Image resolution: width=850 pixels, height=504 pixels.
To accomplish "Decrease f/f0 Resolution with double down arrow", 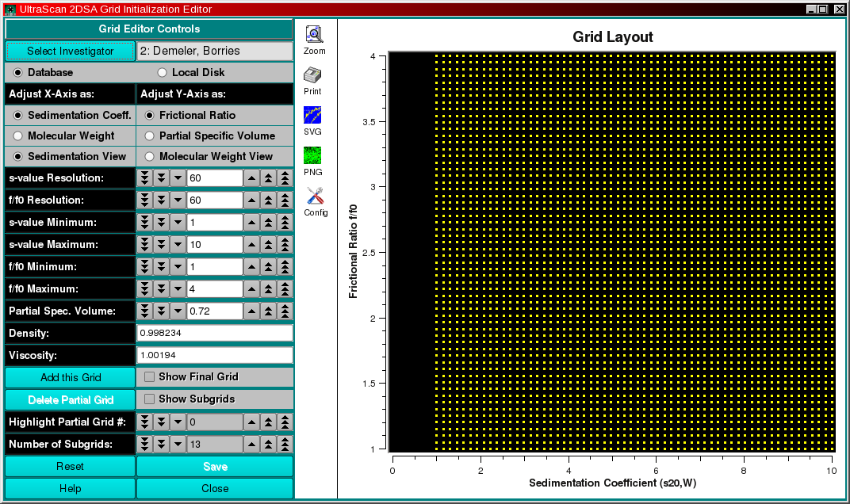I will [162, 200].
